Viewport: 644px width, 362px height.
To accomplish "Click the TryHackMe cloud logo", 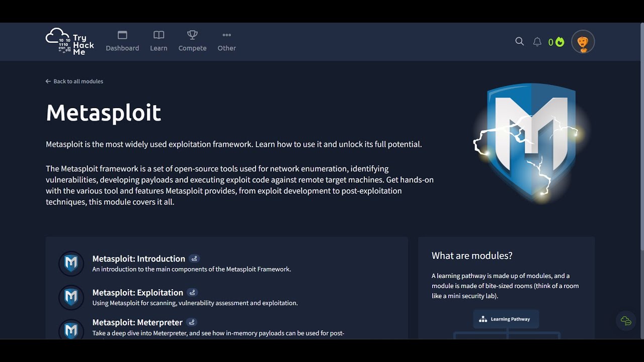I will tap(69, 41).
